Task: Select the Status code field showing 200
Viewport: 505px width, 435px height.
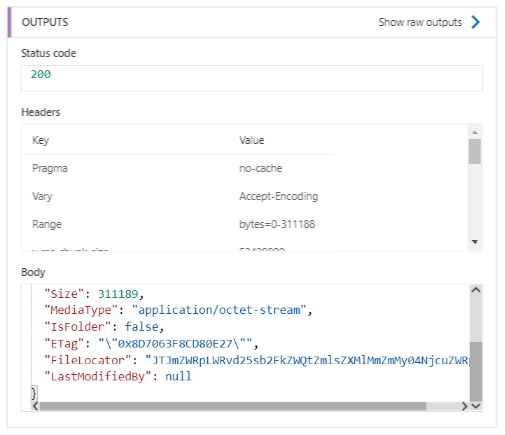Action: click(252, 78)
